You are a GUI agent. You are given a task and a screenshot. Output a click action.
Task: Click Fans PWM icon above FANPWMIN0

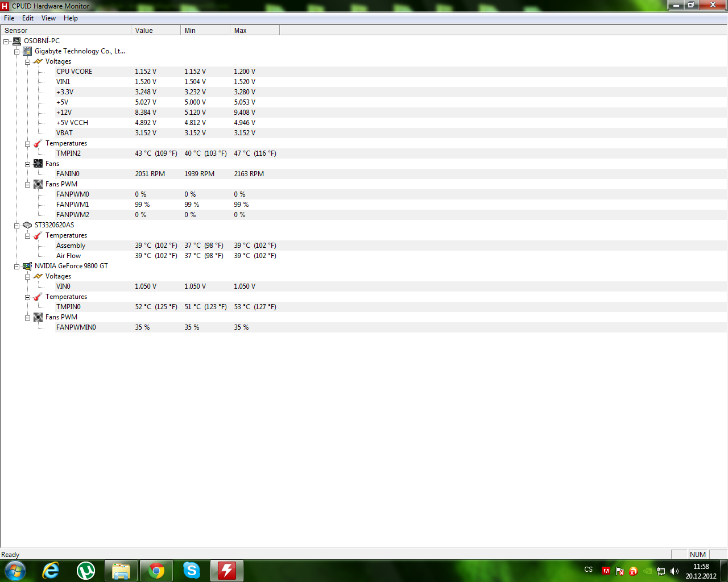tap(38, 317)
